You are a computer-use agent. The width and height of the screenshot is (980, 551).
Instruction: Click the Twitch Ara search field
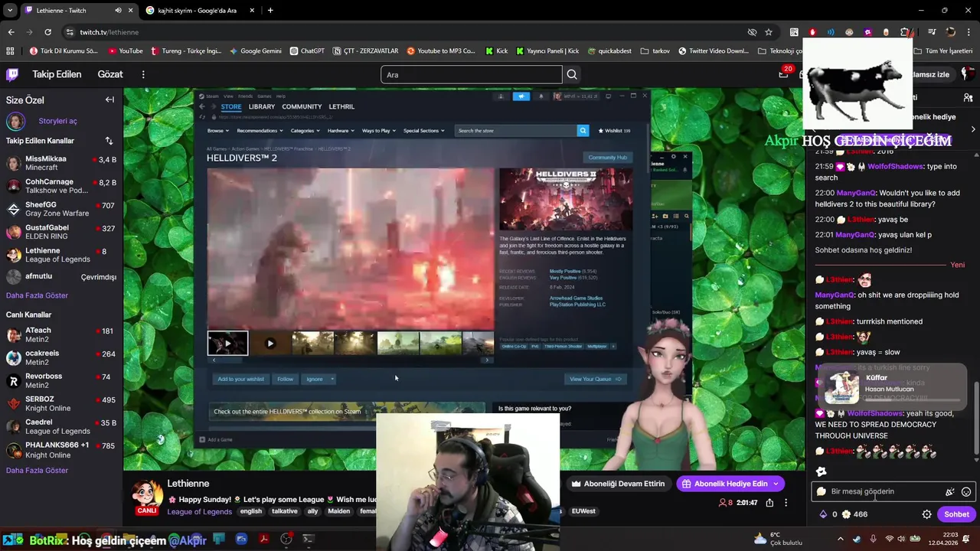[471, 74]
